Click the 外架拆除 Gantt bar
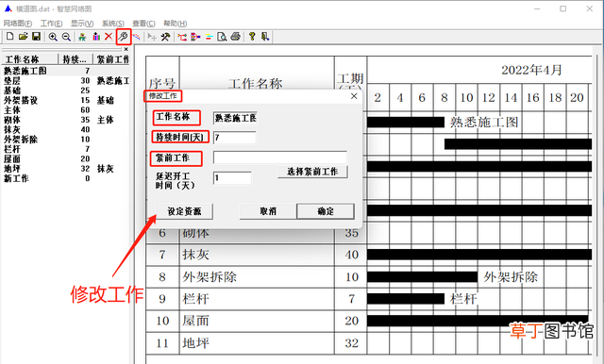The width and height of the screenshot is (604, 364). (422, 277)
